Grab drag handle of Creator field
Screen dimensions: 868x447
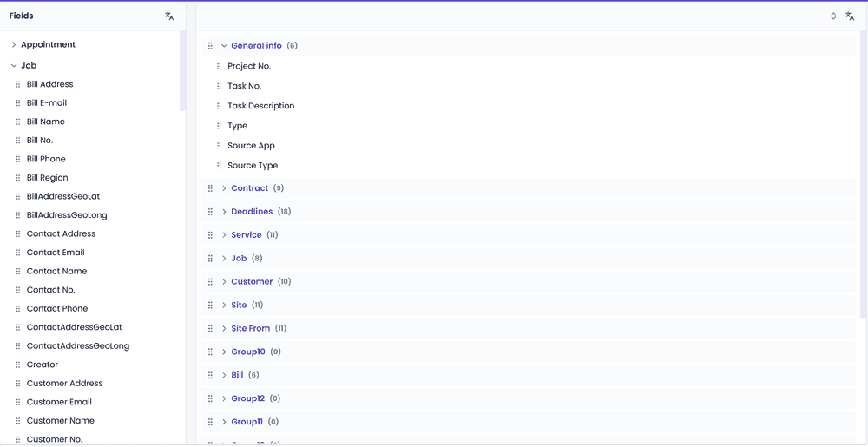click(18, 365)
